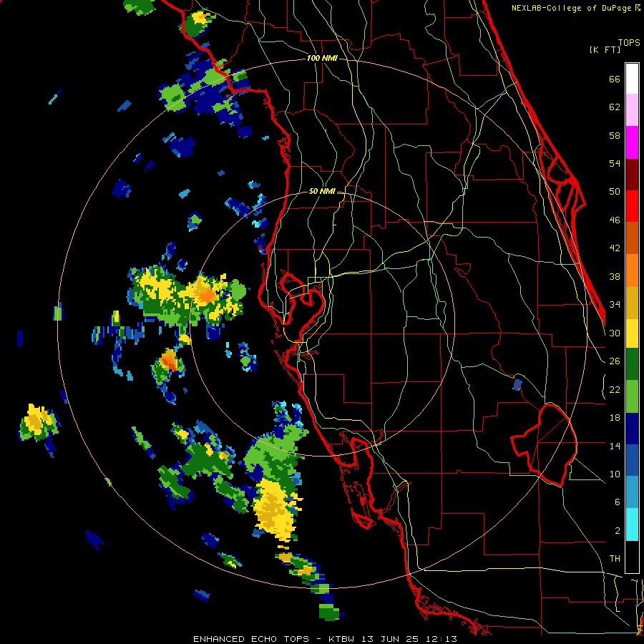Select the magenta legend color block

point(632,142)
